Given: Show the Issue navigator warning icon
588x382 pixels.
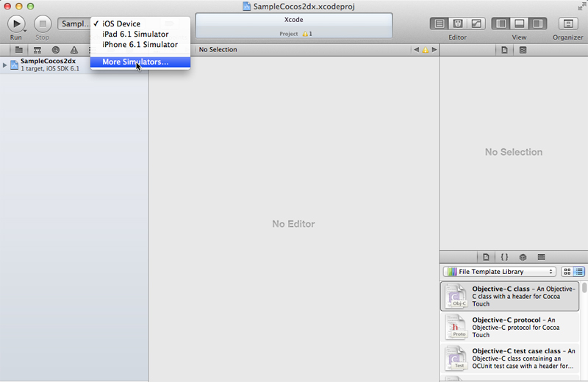Looking at the screenshot, I should (x=74, y=50).
